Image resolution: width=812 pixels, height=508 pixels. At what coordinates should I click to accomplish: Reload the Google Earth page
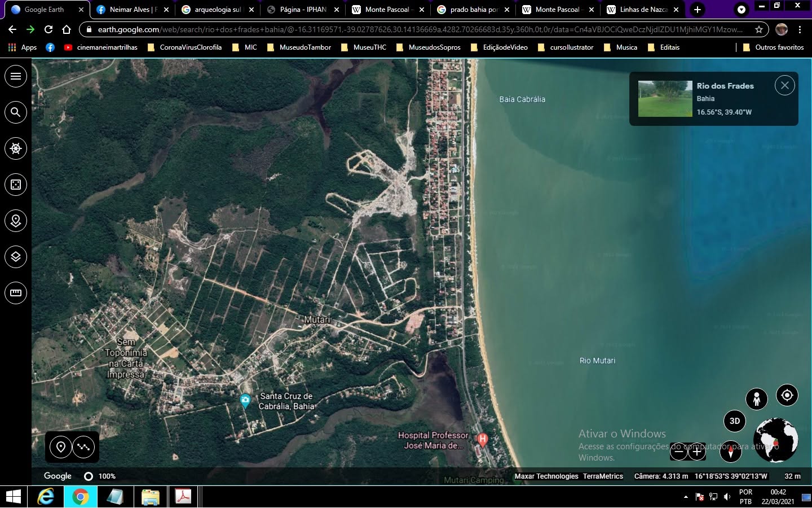[48, 29]
